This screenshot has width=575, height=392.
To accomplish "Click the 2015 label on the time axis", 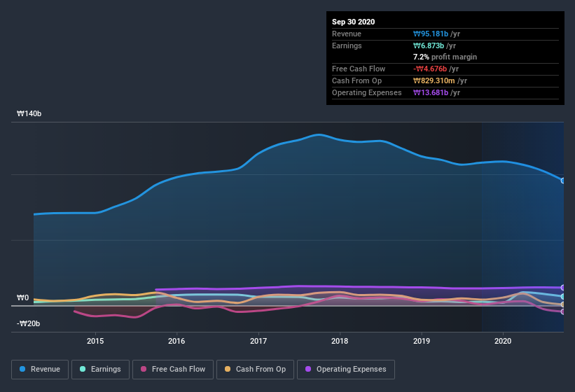I will [95, 341].
